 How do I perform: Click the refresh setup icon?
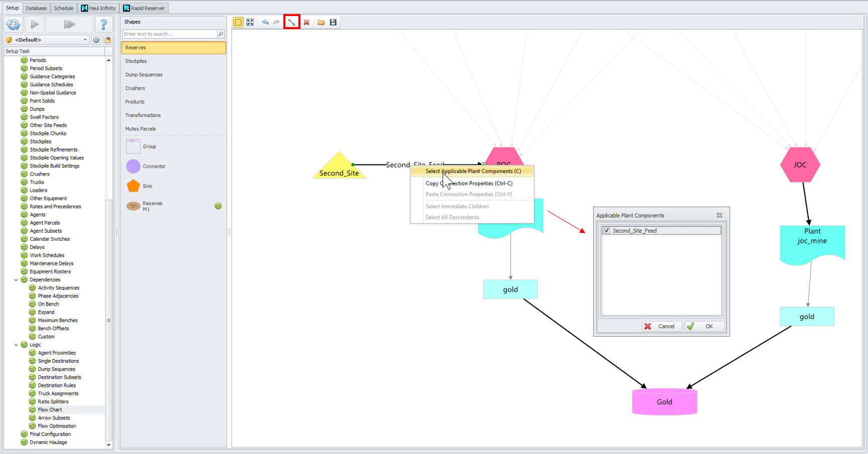click(x=14, y=24)
